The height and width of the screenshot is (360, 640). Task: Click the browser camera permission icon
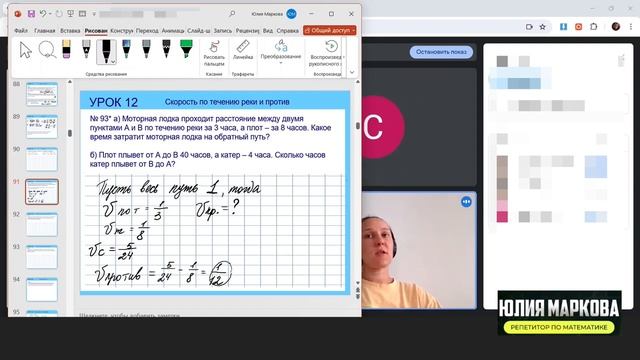click(529, 27)
